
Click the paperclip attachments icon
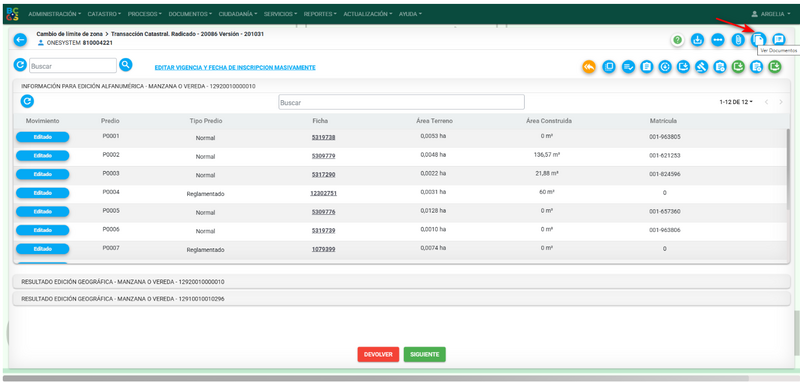coord(738,40)
